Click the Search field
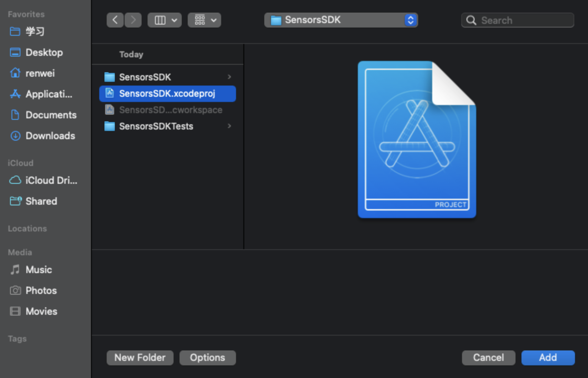The width and height of the screenshot is (588, 378). pyautogui.click(x=517, y=20)
